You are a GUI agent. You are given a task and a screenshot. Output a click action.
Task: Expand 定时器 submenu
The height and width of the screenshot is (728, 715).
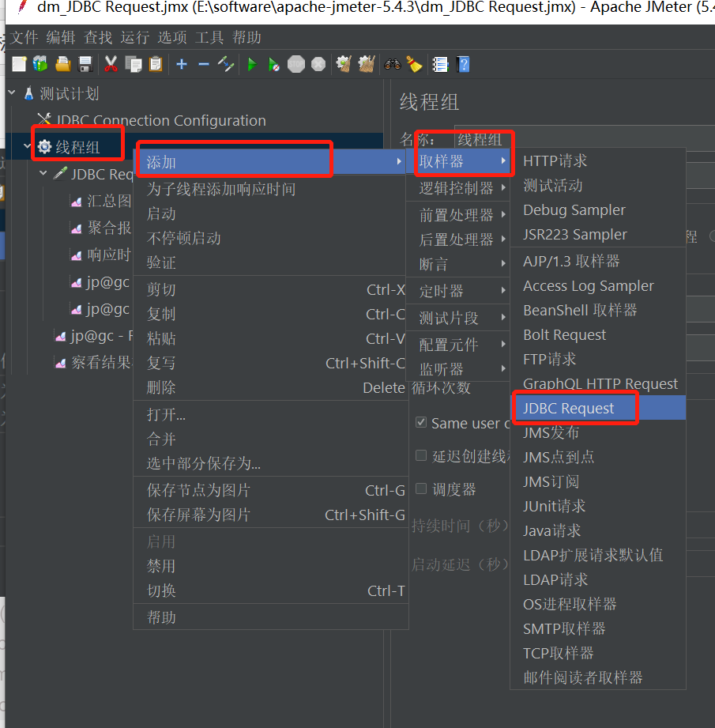point(458,291)
